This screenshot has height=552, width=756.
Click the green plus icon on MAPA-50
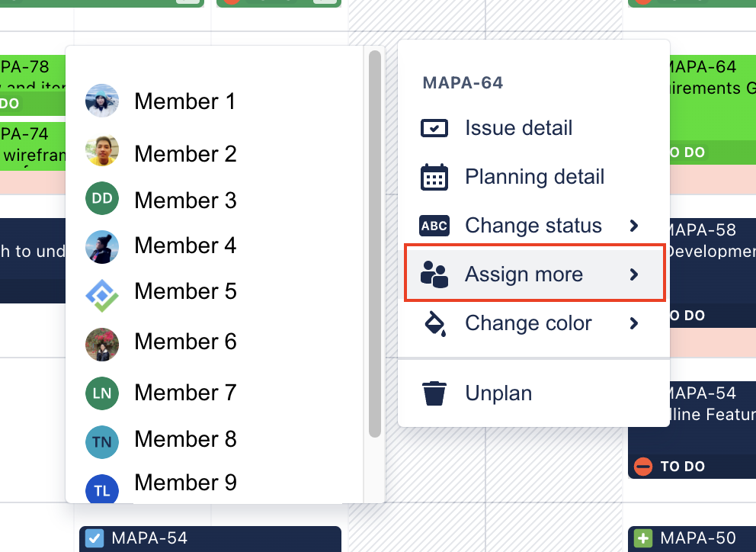642,538
